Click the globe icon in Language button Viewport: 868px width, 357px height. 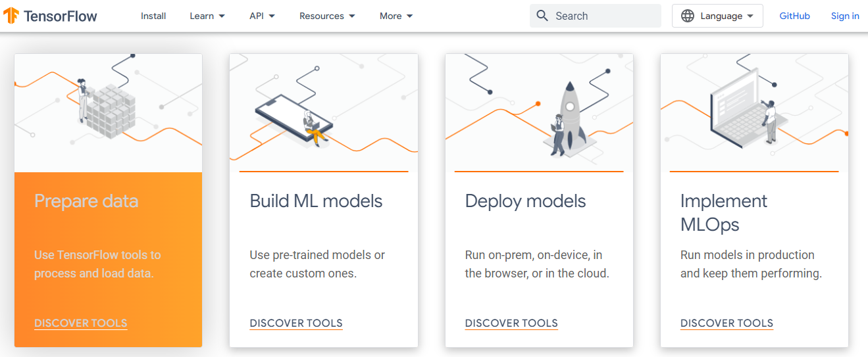coord(688,16)
